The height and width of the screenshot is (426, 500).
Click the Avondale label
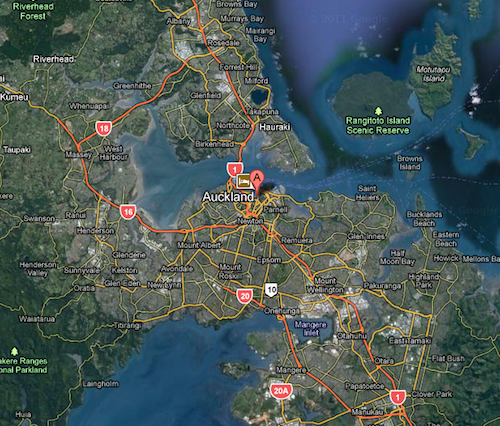[x=177, y=269]
